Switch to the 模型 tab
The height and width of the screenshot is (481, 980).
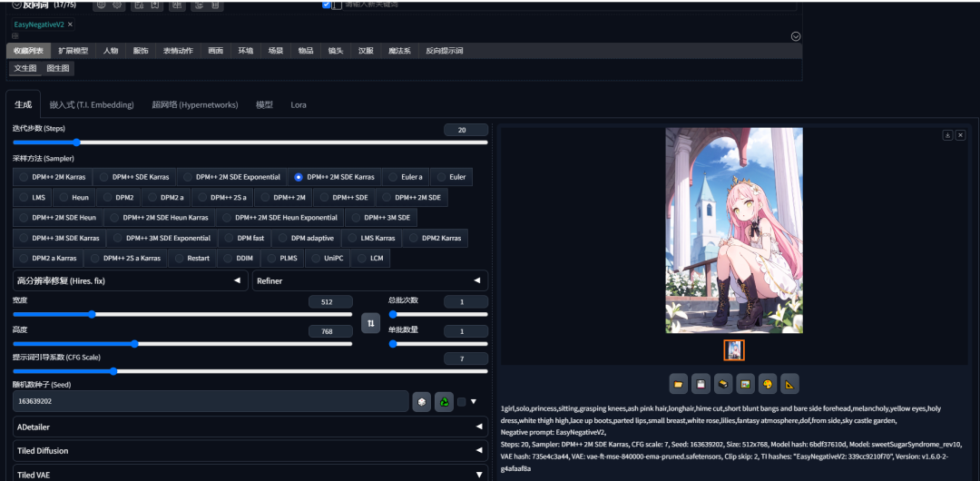click(x=264, y=104)
